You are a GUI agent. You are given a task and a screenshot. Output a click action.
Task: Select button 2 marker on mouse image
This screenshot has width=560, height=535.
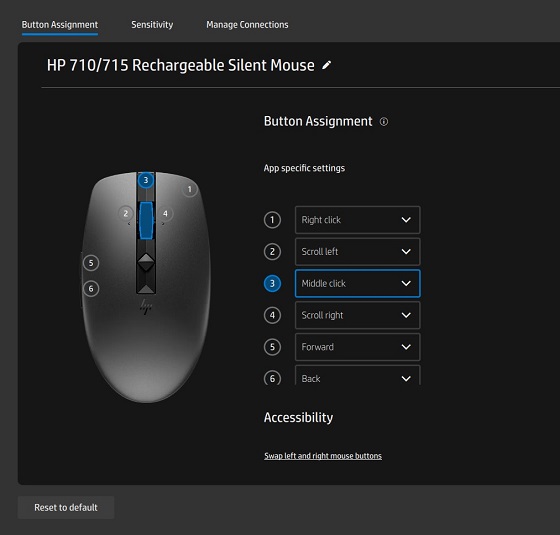click(x=125, y=214)
